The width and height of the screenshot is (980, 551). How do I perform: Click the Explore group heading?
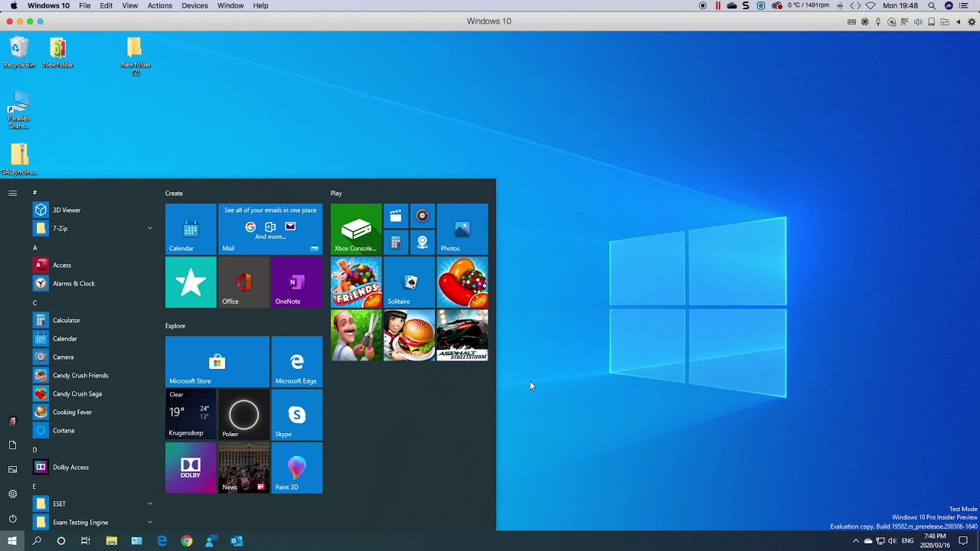(175, 326)
